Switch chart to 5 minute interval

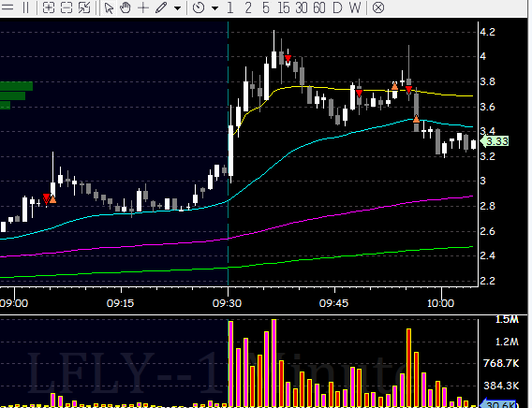(x=266, y=7)
